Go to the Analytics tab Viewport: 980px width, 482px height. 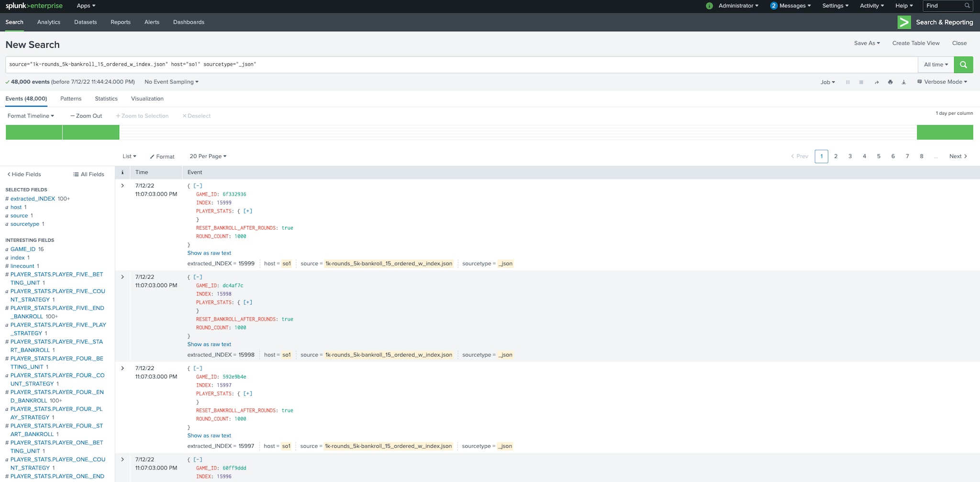49,22
